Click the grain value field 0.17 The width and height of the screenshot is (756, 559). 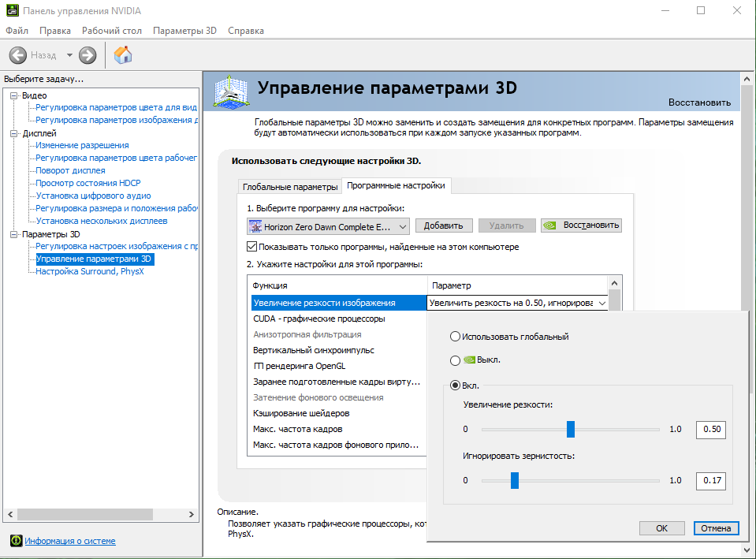(x=711, y=480)
